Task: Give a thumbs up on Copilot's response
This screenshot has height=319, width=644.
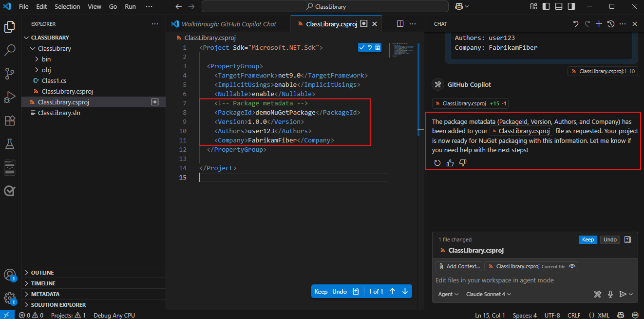Action: [x=449, y=162]
